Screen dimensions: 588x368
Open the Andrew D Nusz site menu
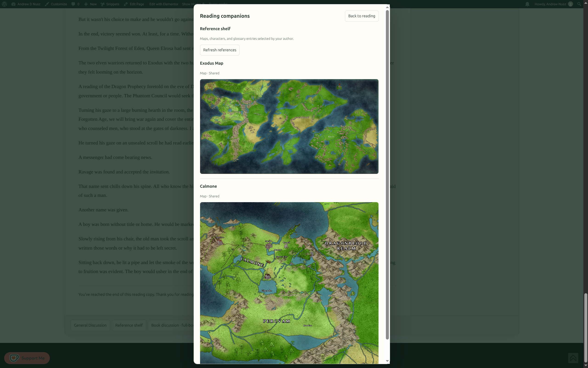(x=26, y=4)
